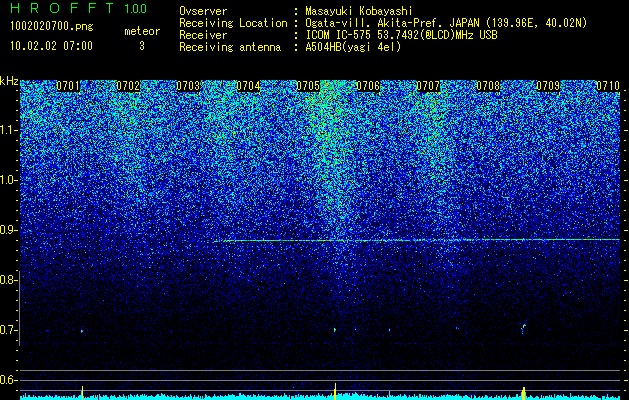Click the meteor label

click(x=142, y=31)
